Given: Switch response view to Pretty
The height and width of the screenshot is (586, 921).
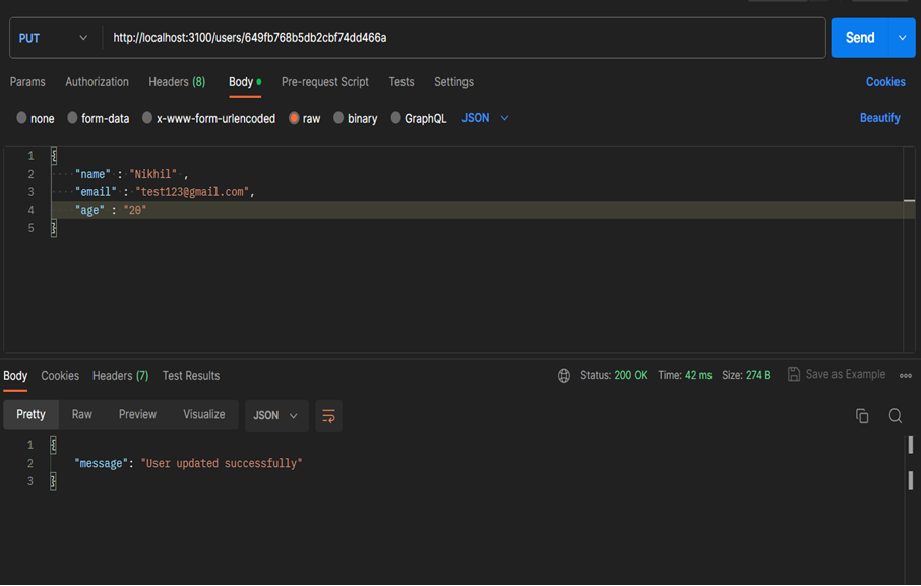Looking at the screenshot, I should [x=31, y=415].
